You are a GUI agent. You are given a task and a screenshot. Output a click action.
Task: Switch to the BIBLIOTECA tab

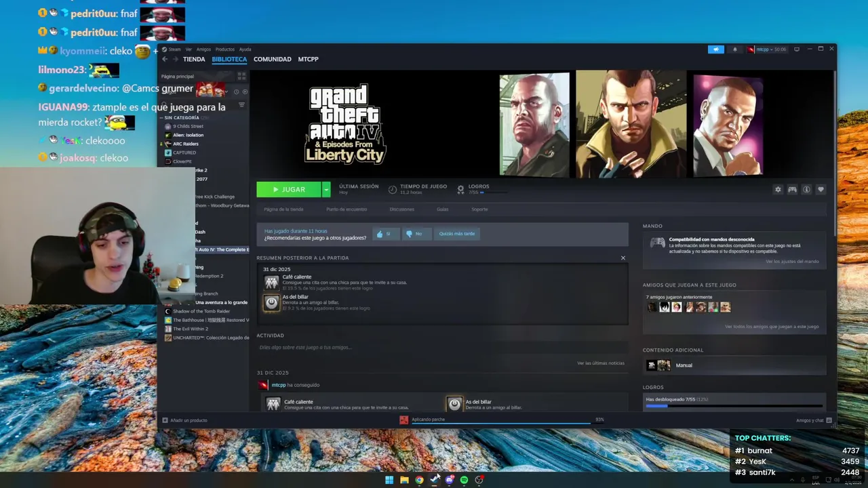coord(229,59)
